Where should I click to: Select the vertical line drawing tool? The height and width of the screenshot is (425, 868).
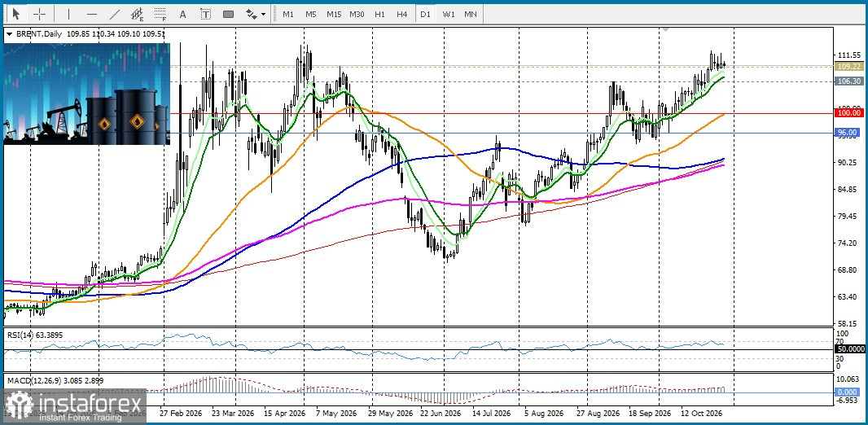[68, 14]
